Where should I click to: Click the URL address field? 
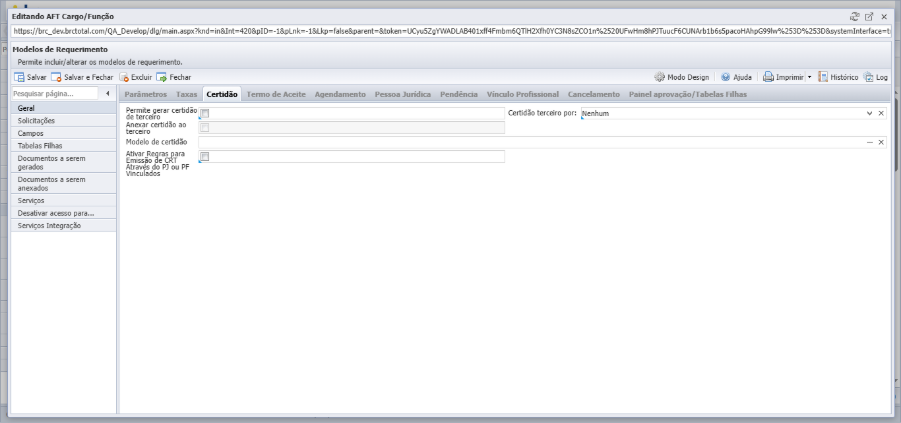point(450,31)
